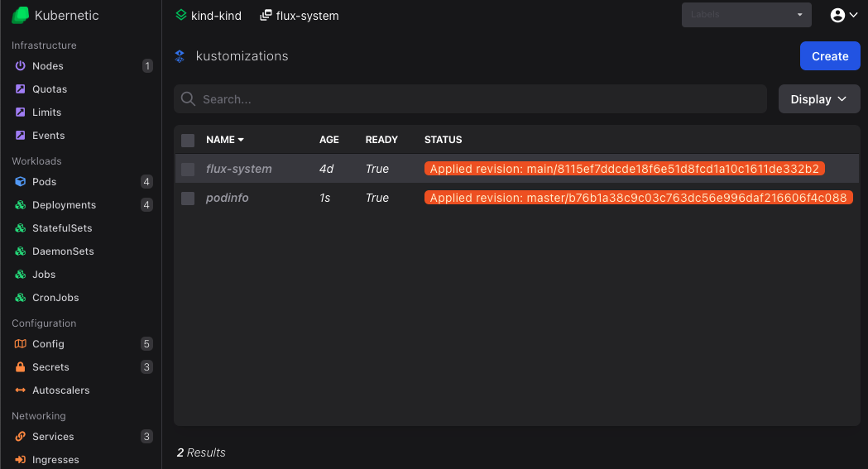Sort by the NAME column arrow
The height and width of the screenshot is (469, 868).
click(241, 140)
